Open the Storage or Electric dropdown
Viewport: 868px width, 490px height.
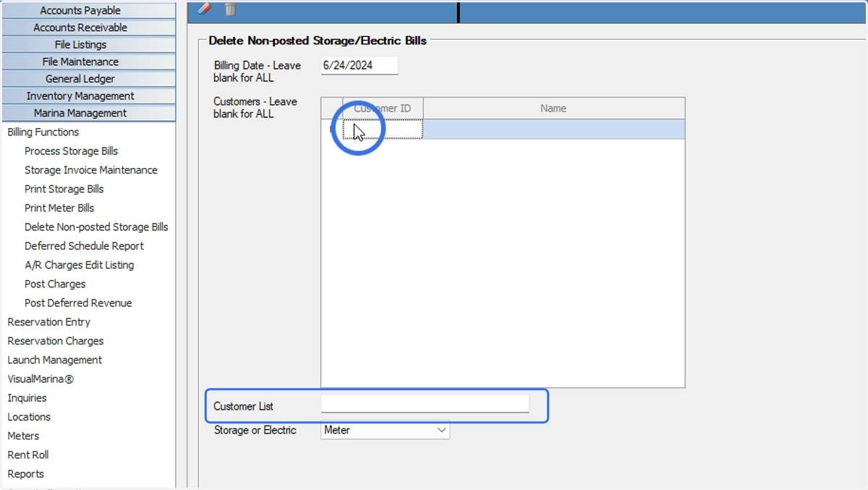point(385,430)
